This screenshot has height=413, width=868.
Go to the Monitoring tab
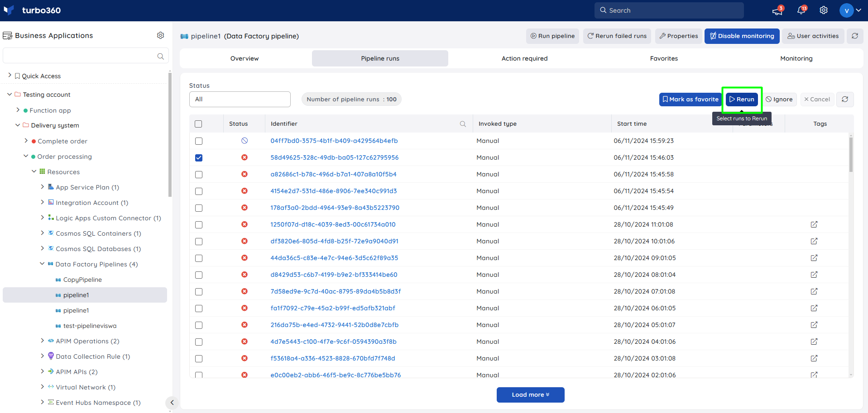tap(796, 58)
